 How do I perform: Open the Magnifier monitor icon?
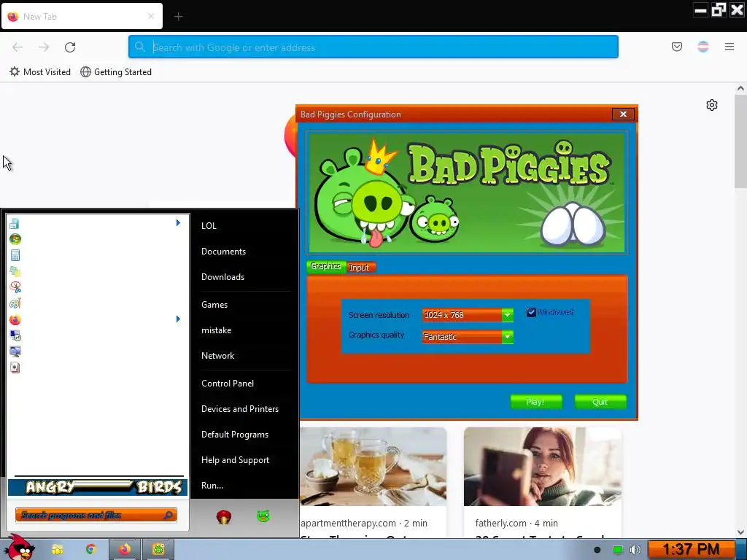click(15, 351)
